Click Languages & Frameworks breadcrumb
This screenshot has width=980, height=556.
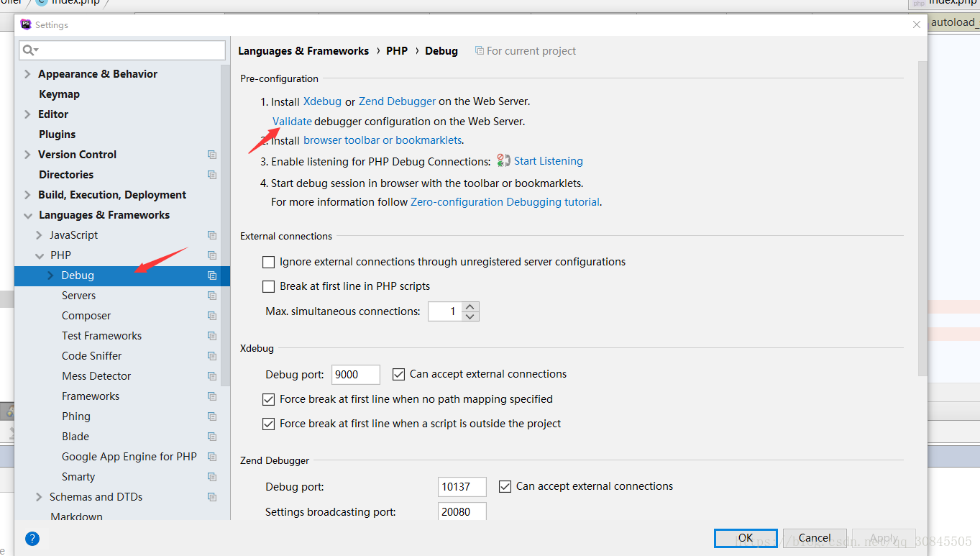[303, 51]
